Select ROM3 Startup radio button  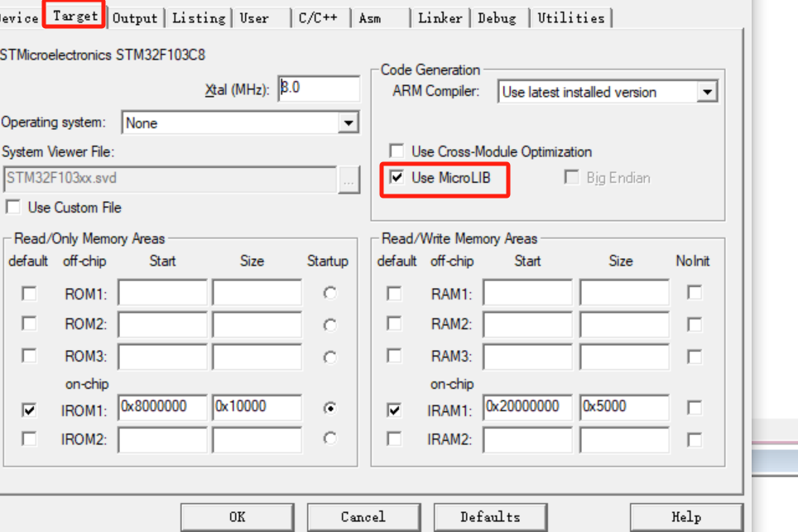(x=329, y=357)
